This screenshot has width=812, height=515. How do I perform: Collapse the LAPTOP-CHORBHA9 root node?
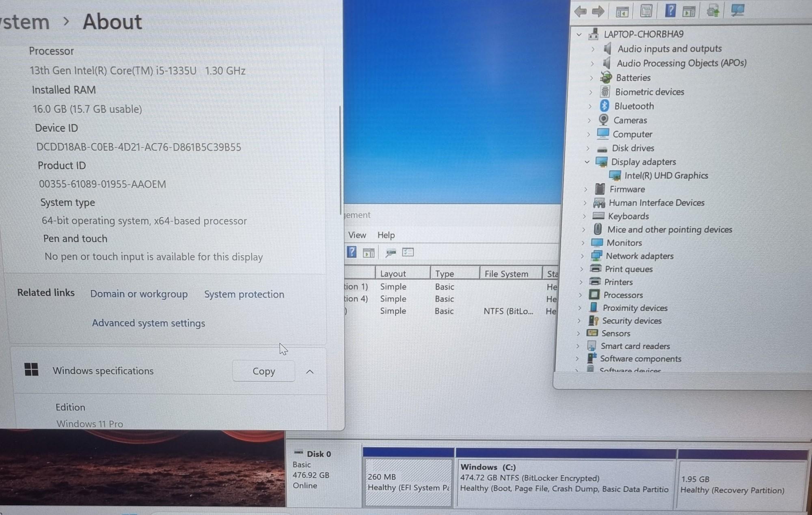(579, 35)
